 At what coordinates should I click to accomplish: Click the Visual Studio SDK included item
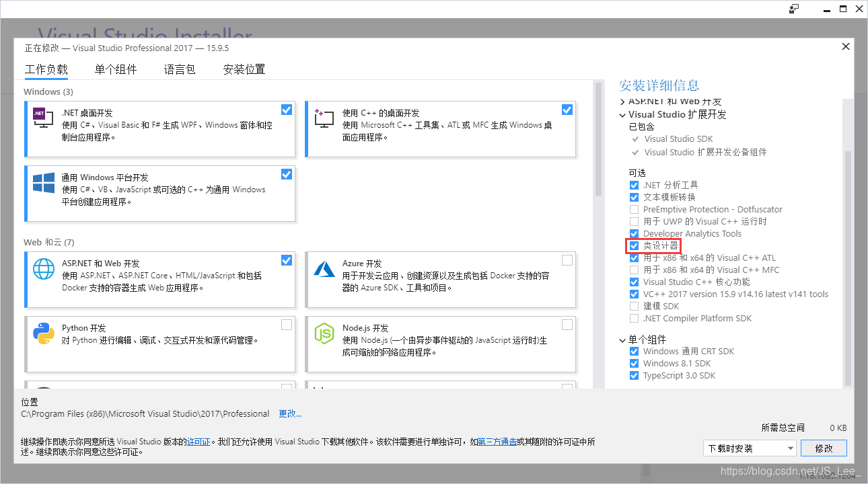678,139
